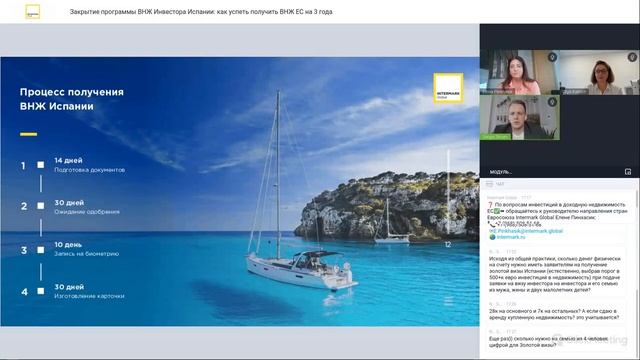Click the yellow logo beside the webinar title

coord(33,12)
